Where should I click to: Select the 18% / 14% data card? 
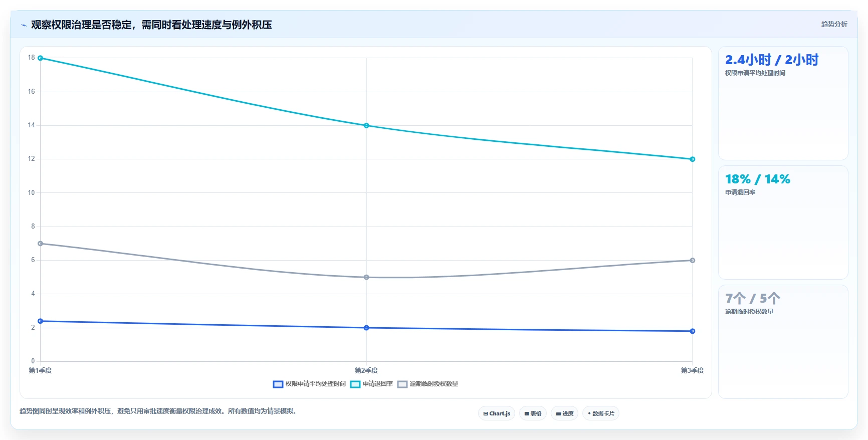pos(783,223)
